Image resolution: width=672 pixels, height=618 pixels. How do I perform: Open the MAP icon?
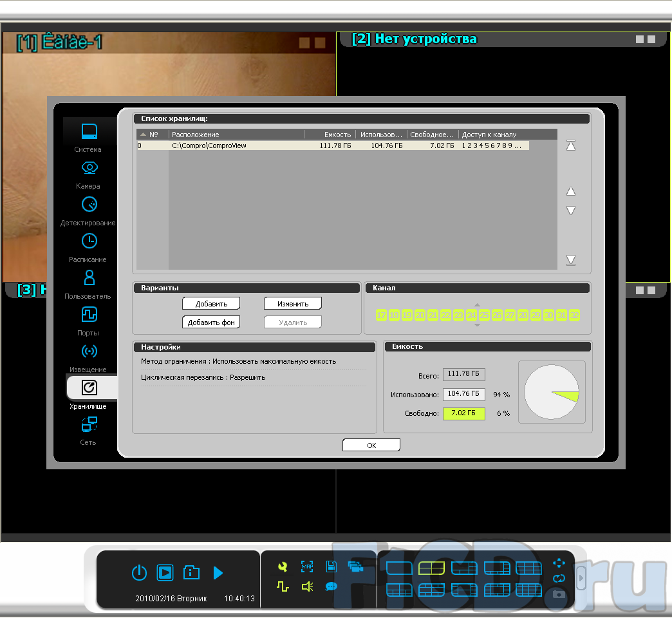[307, 566]
